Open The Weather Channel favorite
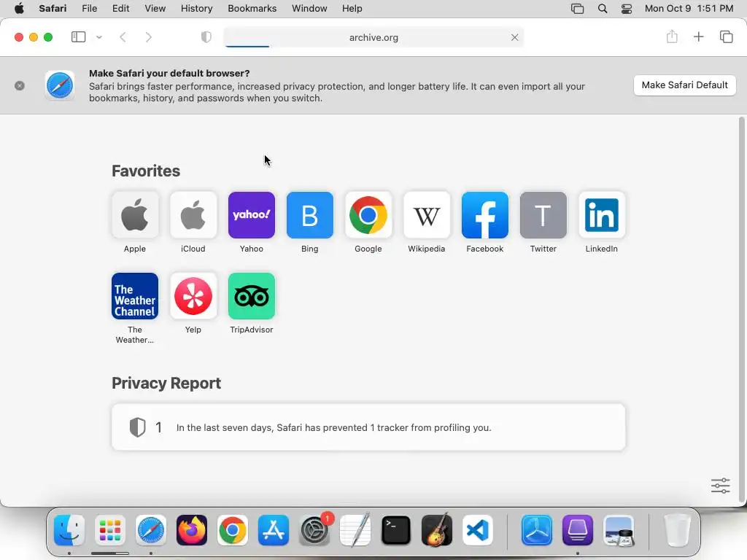Screen dimensions: 747x560 135,296
